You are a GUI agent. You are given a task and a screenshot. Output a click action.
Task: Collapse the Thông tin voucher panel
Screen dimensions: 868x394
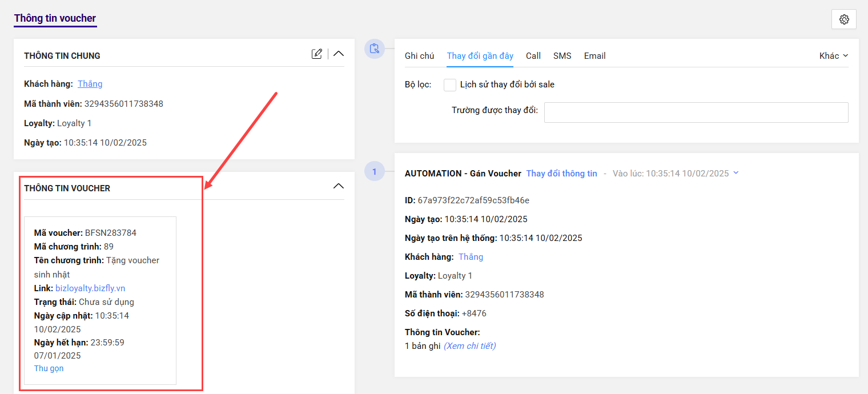[x=339, y=186]
